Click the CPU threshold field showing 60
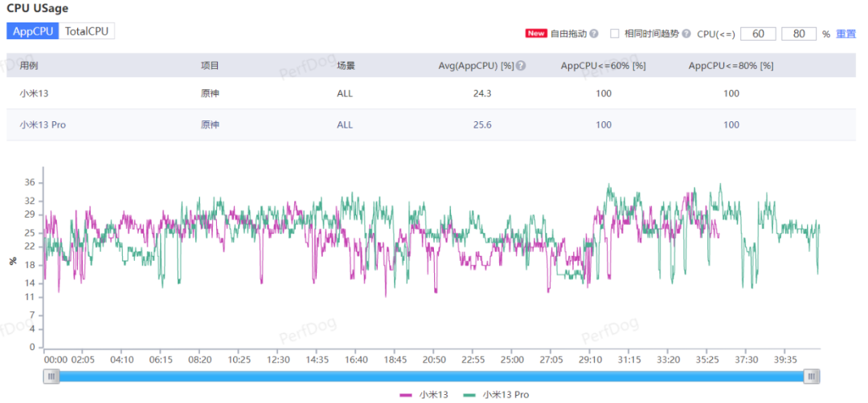This screenshot has width=868, height=403. pos(758,34)
